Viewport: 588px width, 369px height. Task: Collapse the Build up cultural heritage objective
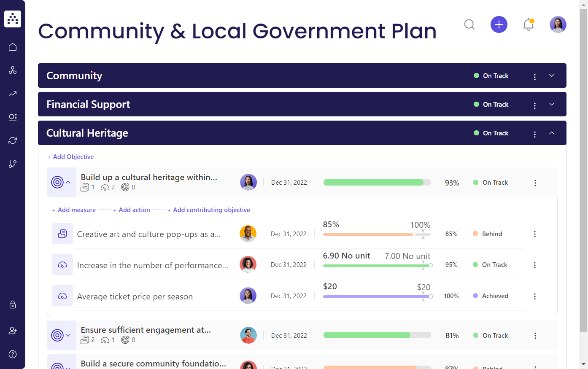click(x=67, y=182)
